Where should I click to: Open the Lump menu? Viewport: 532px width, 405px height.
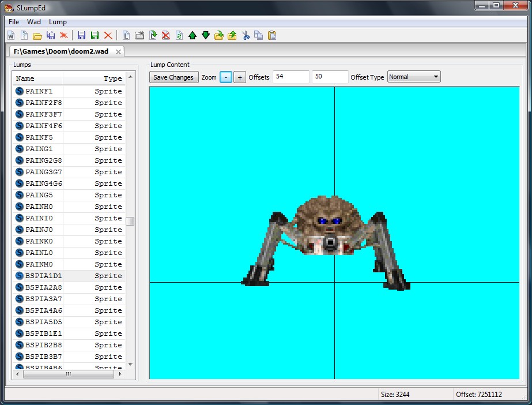tap(58, 22)
